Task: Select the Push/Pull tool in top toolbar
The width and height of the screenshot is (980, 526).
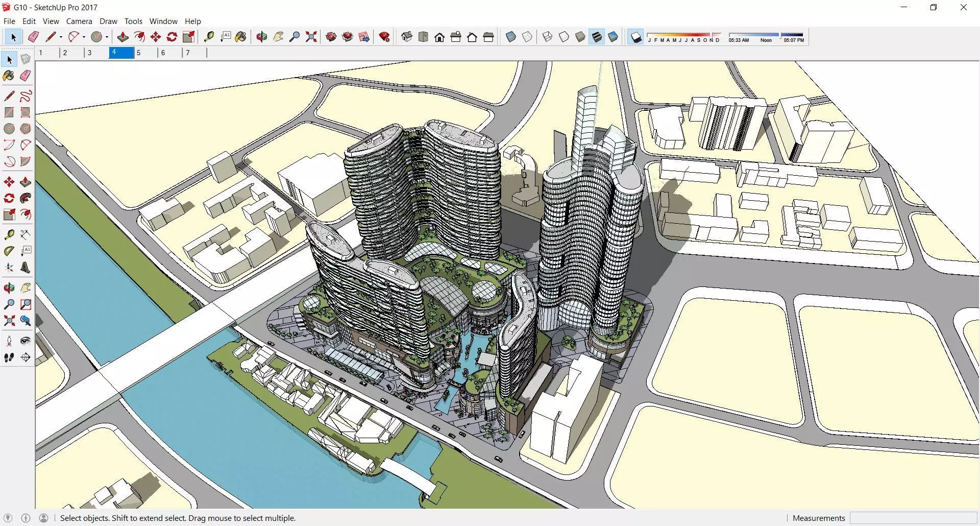Action: (x=122, y=37)
